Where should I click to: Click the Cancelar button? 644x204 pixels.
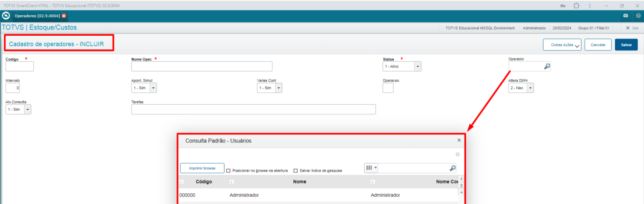598,45
